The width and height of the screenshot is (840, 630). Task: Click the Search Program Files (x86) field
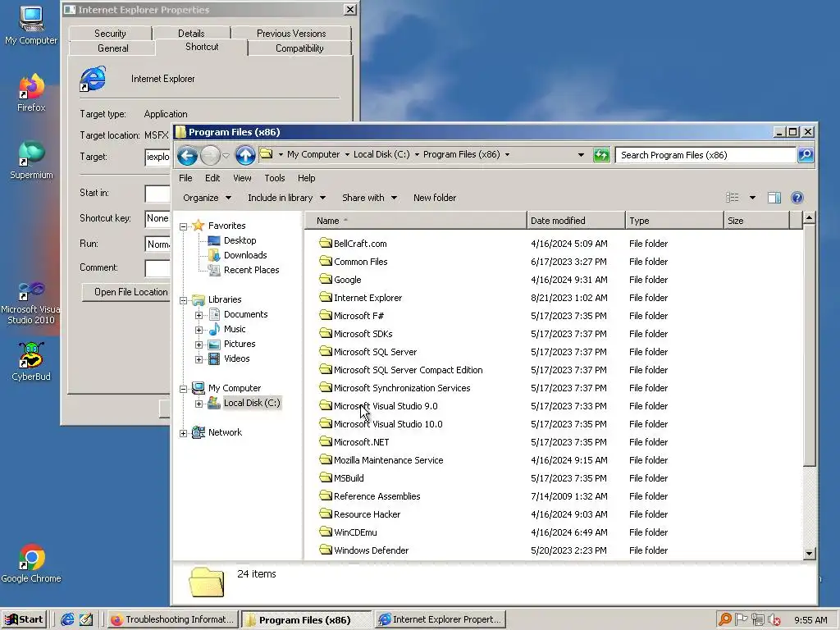click(x=705, y=155)
